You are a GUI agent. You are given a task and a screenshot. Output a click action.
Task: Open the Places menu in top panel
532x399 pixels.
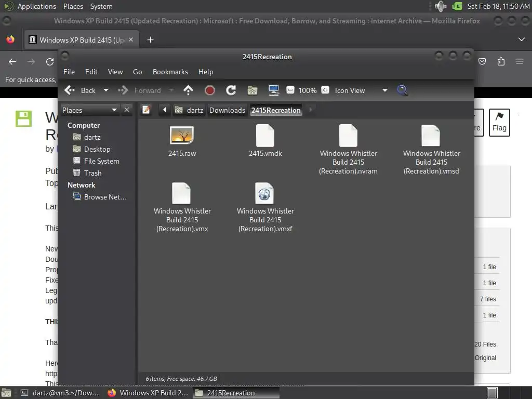tap(73, 6)
